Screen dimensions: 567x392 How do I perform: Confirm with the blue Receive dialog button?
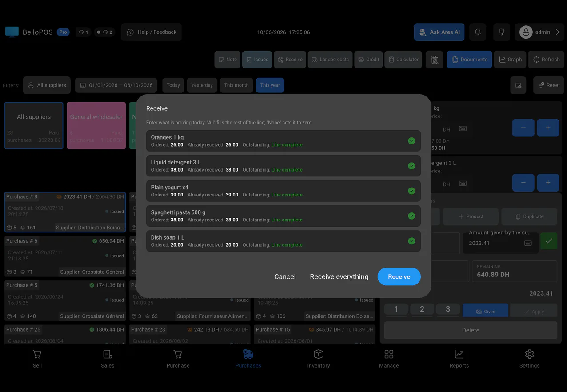(399, 276)
